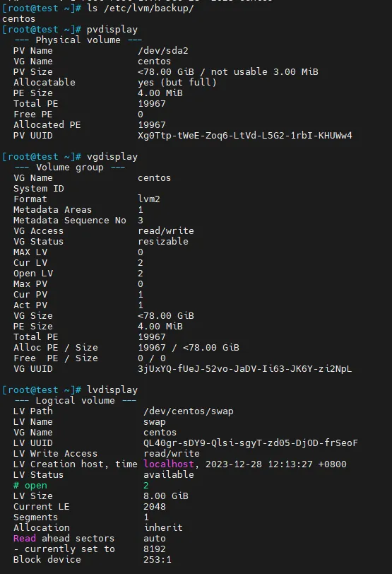Image resolution: width=392 pixels, height=574 pixels.
Task: Click the Block device value 253:1
Action: click(158, 560)
